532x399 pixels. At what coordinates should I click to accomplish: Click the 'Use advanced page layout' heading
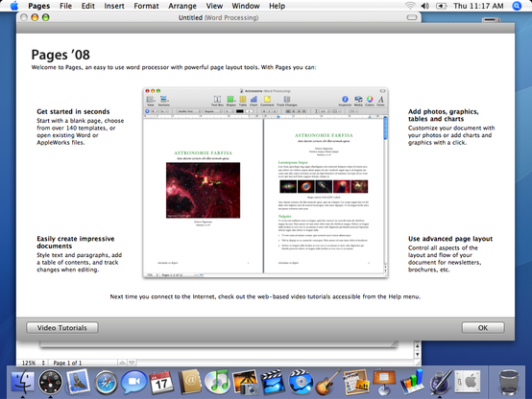tap(450, 239)
